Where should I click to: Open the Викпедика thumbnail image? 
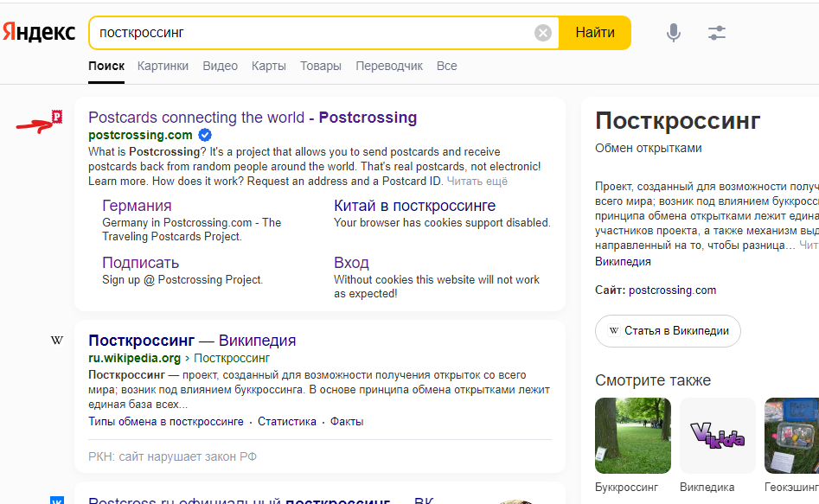click(x=717, y=436)
